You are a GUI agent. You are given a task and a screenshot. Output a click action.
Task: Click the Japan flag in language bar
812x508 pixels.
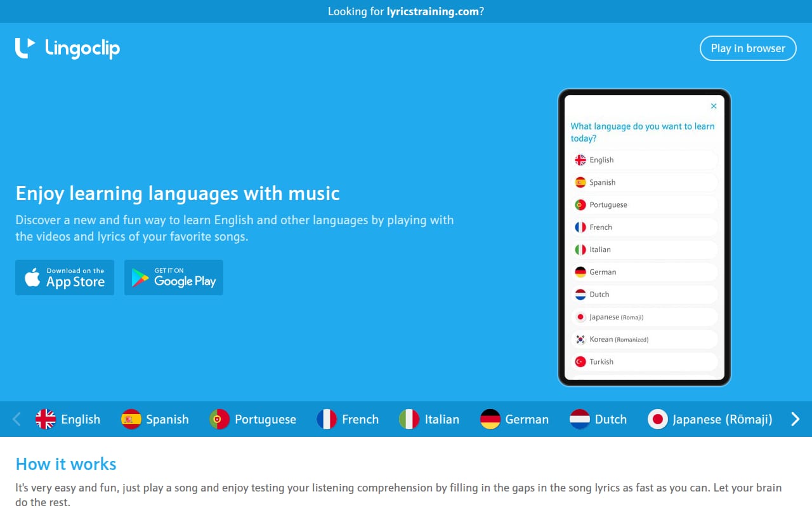pyautogui.click(x=658, y=419)
